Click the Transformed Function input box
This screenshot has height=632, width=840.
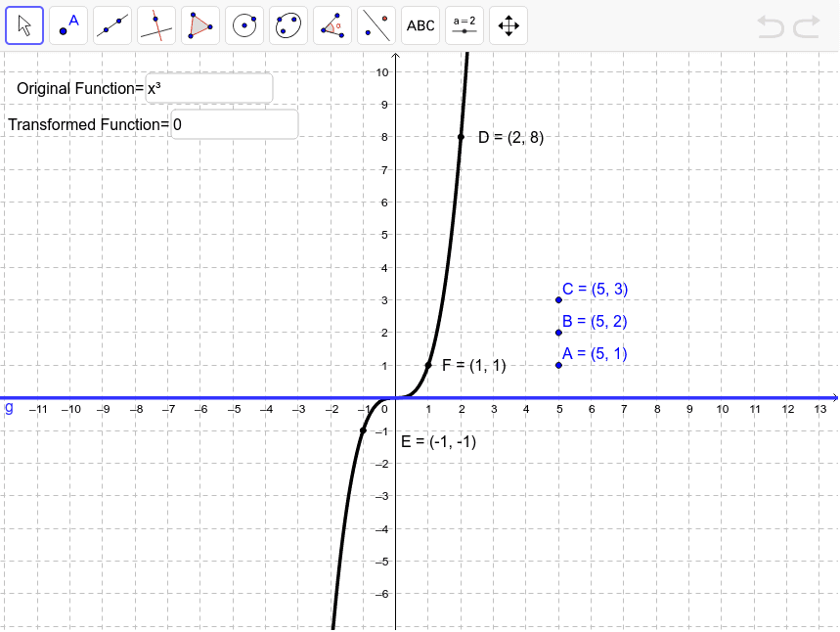[x=234, y=124]
